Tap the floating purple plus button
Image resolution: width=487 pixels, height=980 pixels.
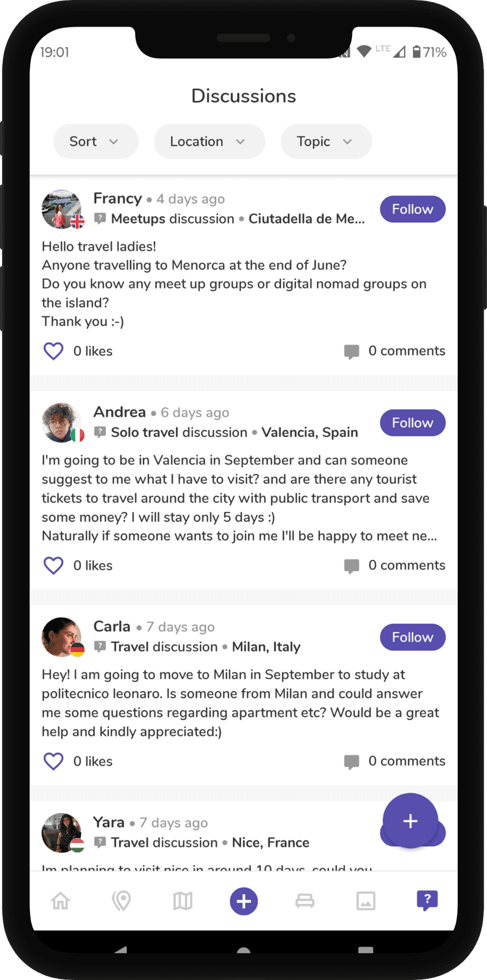(x=411, y=821)
